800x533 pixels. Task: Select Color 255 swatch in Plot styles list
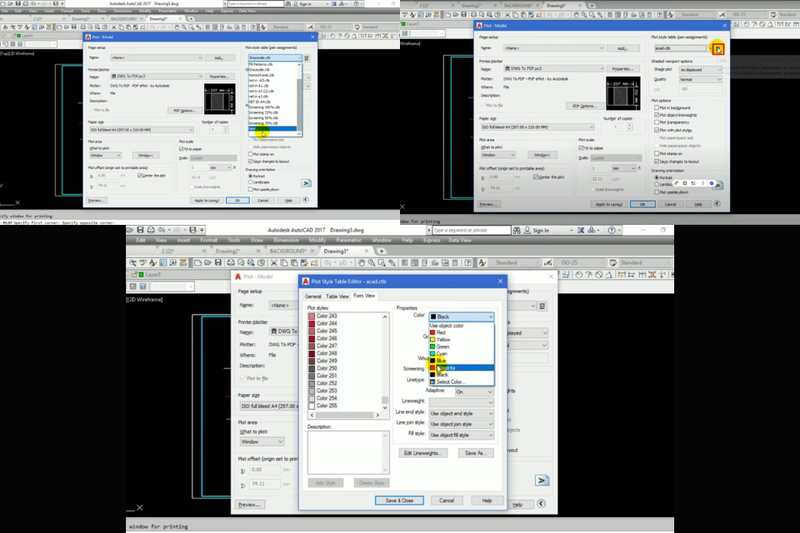312,406
